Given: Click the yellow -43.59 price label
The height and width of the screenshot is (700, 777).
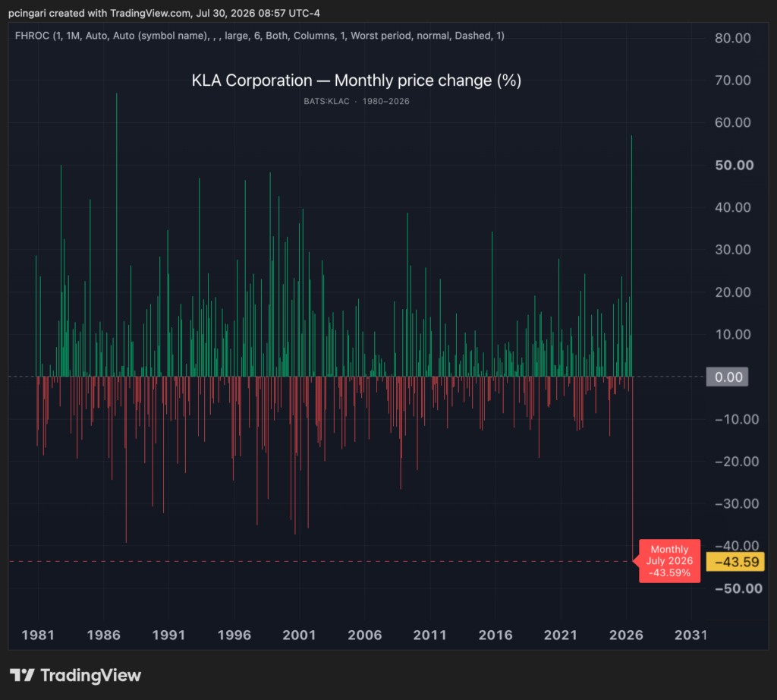Looking at the screenshot, I should coord(735,562).
